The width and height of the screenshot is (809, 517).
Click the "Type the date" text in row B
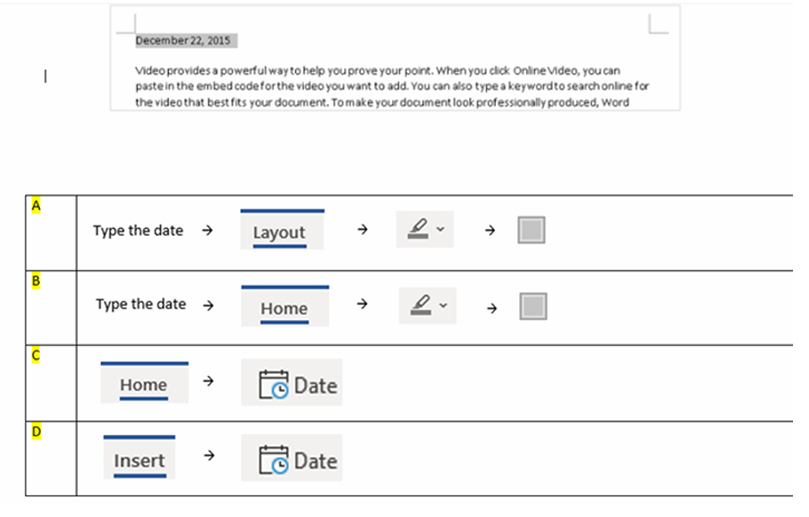pyautogui.click(x=141, y=304)
